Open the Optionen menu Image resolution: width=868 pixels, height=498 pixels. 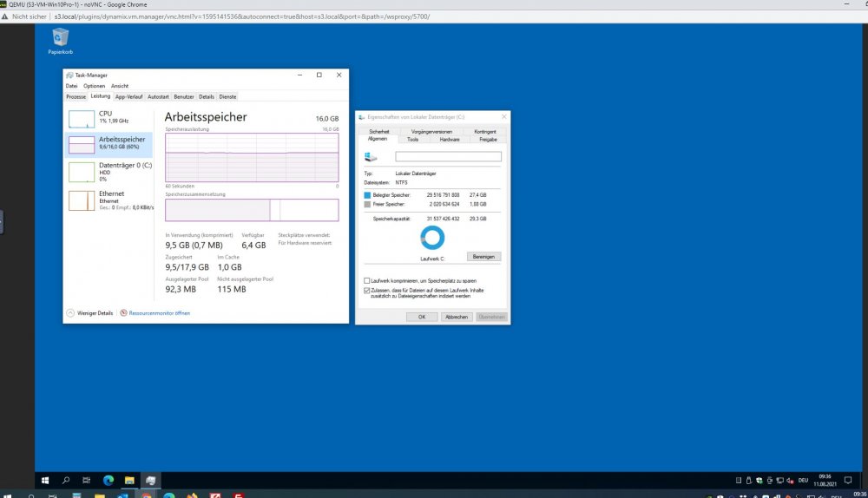94,86
